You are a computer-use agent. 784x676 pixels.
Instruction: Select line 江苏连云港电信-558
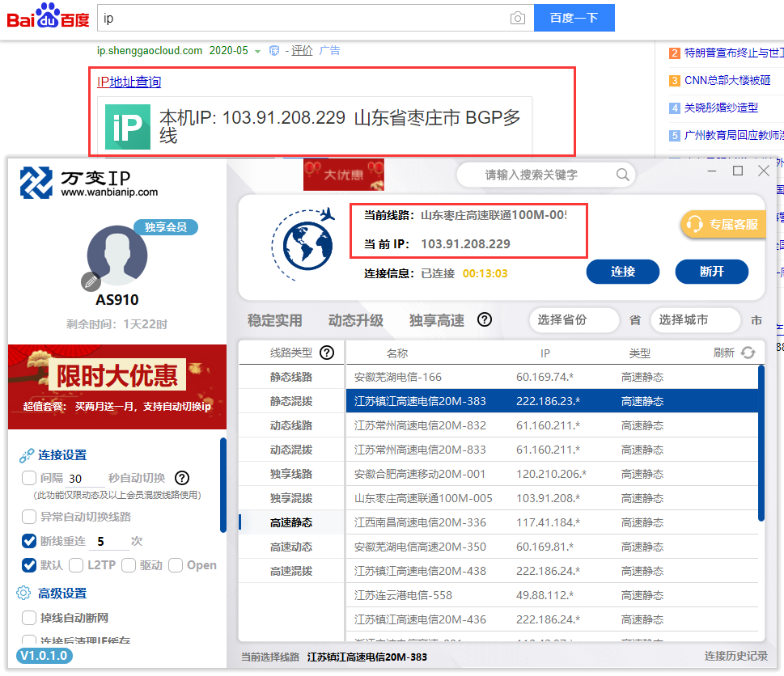(552, 596)
